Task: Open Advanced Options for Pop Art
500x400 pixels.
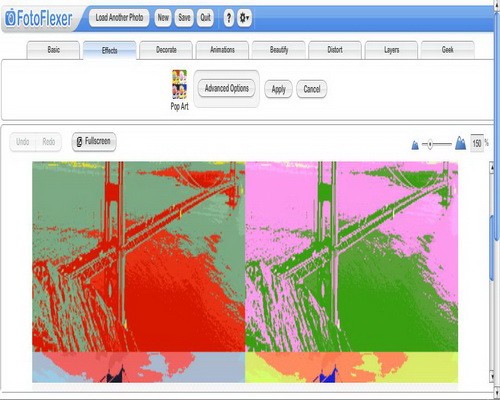Action: pos(227,88)
